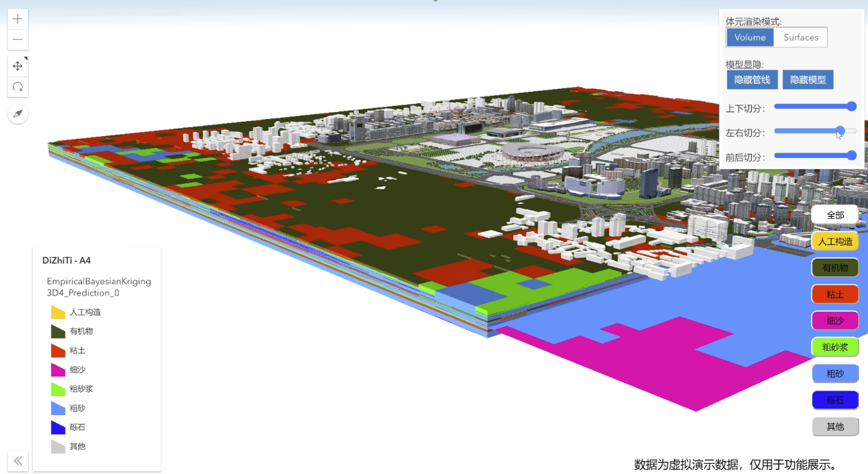Switch render mode to Volume
The height and width of the screenshot is (474, 868).
pyautogui.click(x=750, y=38)
